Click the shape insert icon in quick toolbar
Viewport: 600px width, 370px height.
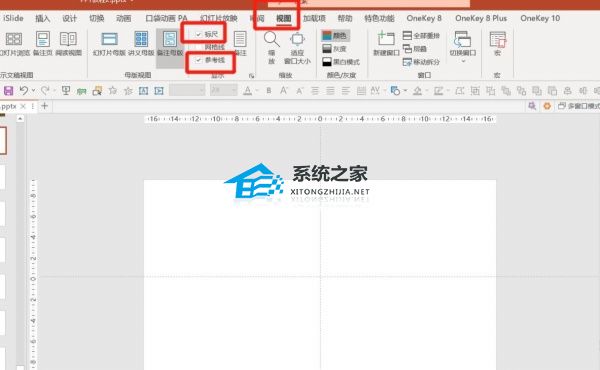click(x=395, y=91)
